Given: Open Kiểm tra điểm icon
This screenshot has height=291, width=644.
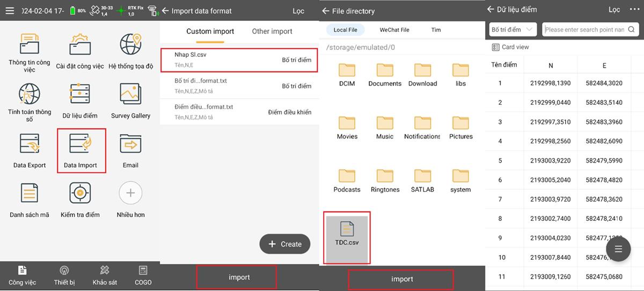Looking at the screenshot, I should [80, 193].
